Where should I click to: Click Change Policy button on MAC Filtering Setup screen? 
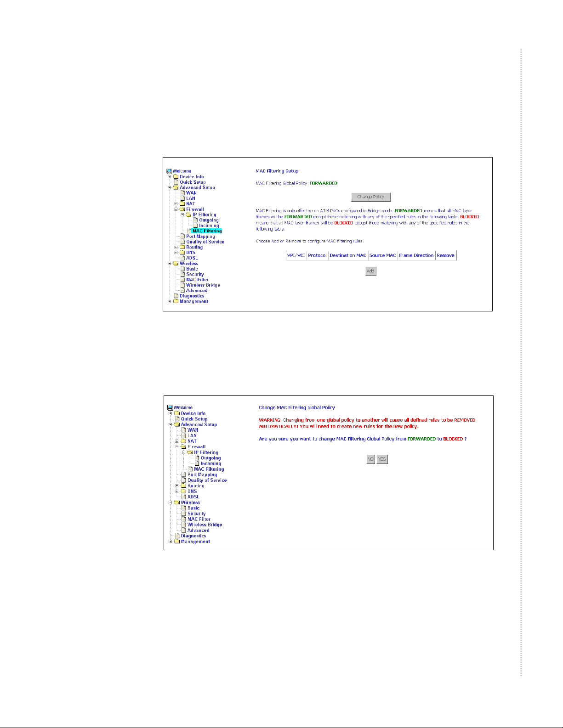tap(371, 197)
